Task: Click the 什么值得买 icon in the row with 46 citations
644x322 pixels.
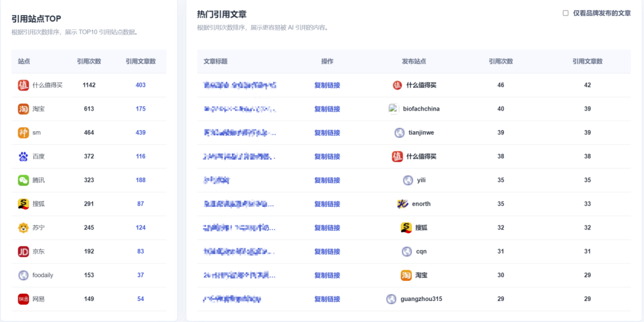Action: pos(397,85)
